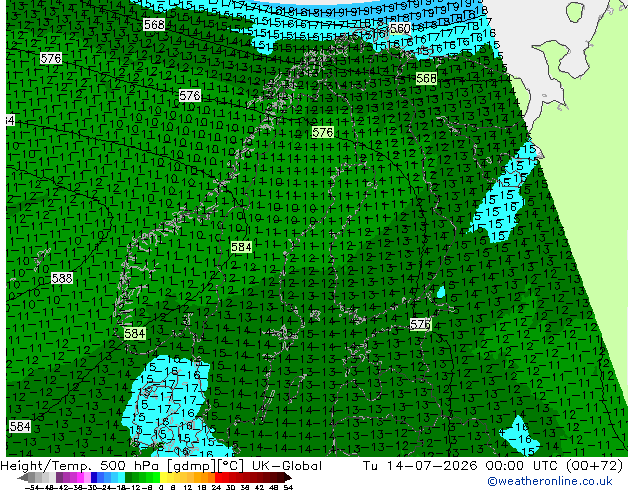The image size is (634, 490).
Task: Click the 584 label at the bottom-left corner
Action: point(20,426)
